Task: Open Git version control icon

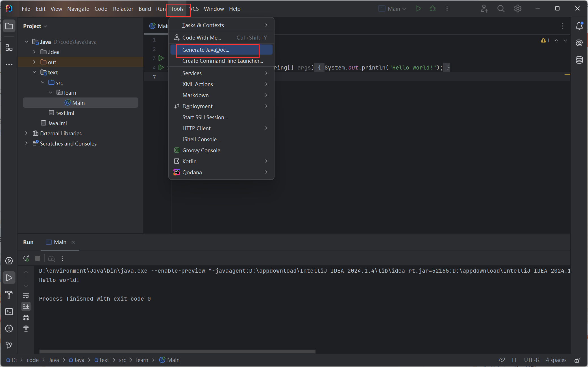Action: tap(9, 345)
